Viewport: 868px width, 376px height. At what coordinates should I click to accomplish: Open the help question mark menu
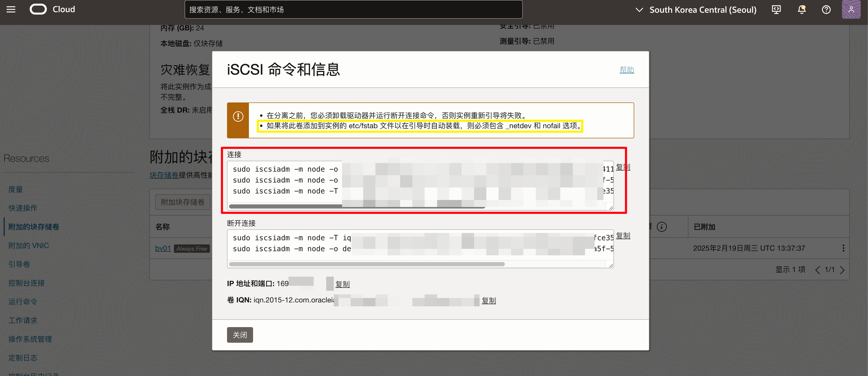[826, 9]
